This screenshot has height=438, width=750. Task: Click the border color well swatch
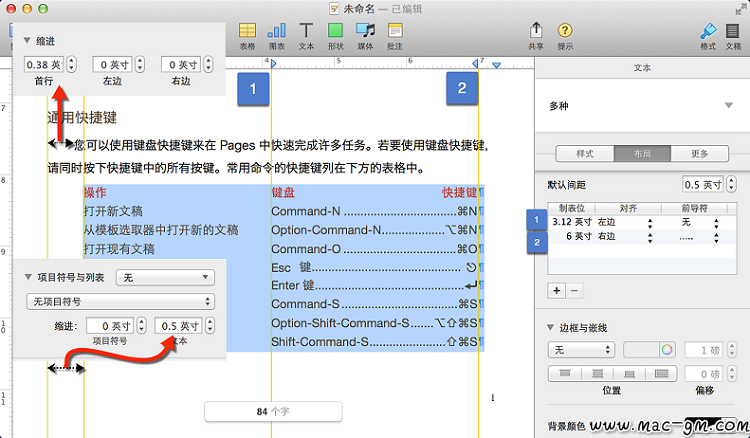click(x=641, y=350)
